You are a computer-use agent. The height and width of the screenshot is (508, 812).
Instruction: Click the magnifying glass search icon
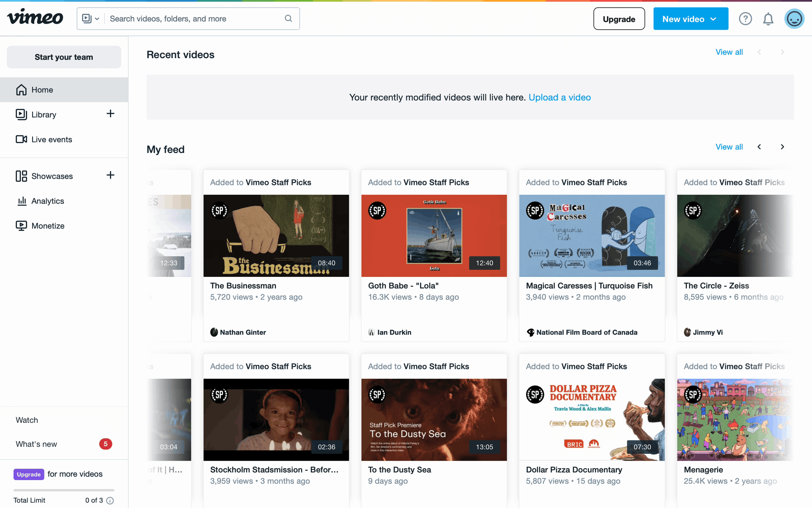click(288, 19)
